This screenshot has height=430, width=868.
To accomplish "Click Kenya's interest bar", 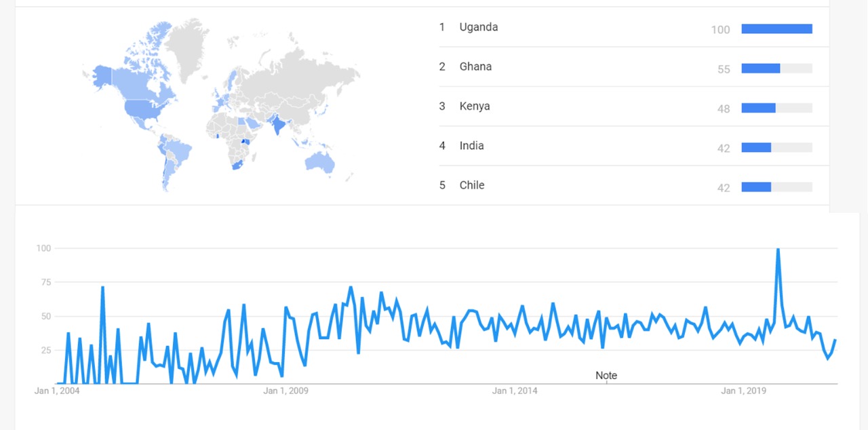I will pos(758,108).
